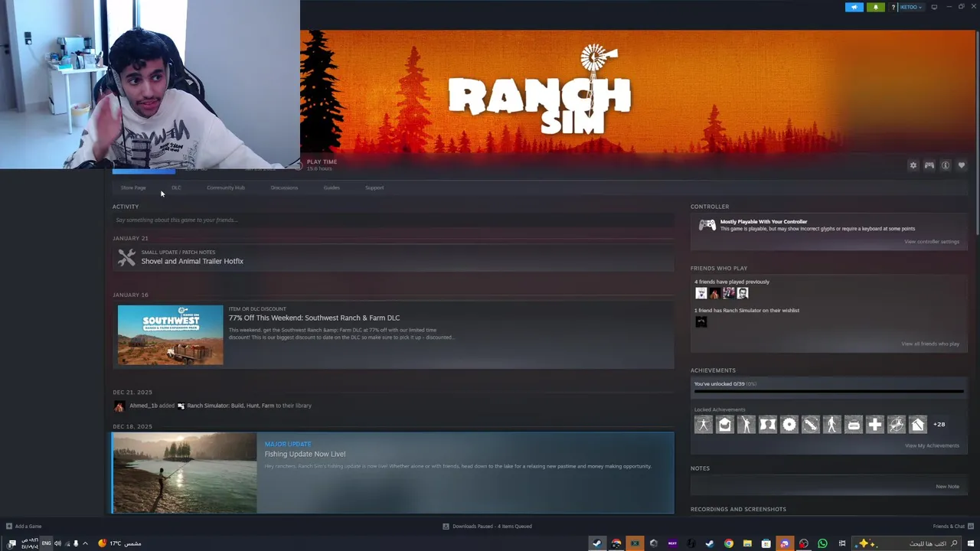This screenshot has height=551, width=980.
Task: Open Ranch Simulator: Build, Hunt, Farm link
Action: (230, 406)
